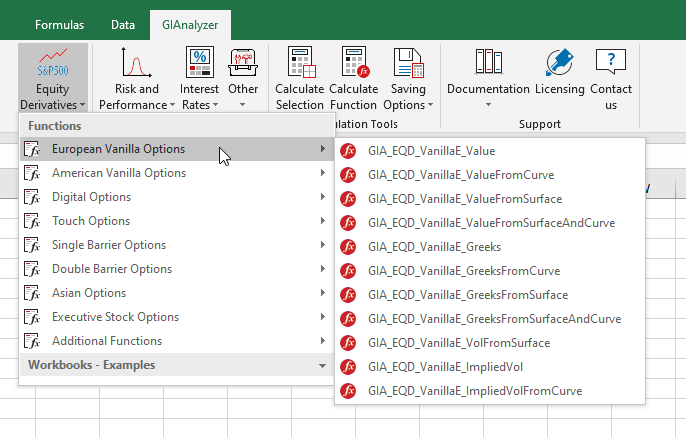
Task: Select the Executive Stock Options entry
Action: (x=177, y=317)
